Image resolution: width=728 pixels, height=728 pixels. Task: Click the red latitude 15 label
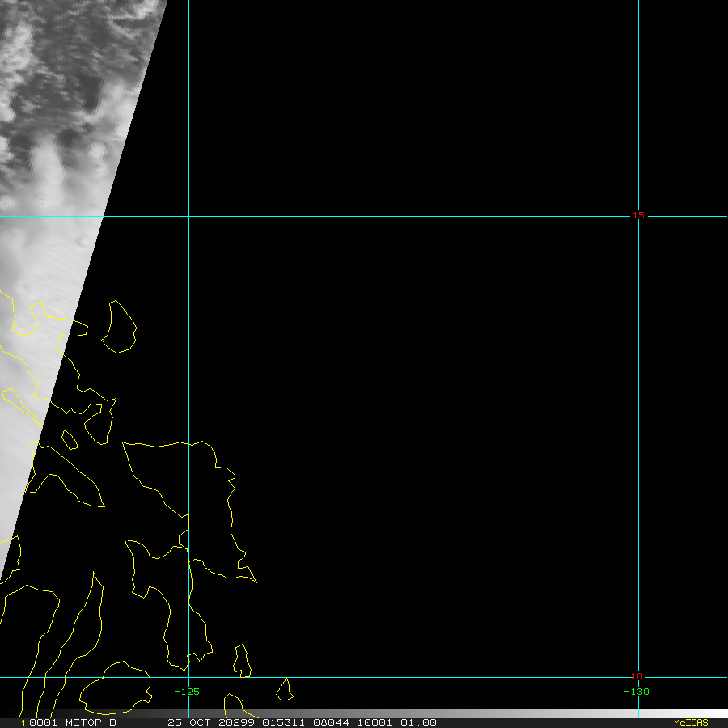[638, 215]
